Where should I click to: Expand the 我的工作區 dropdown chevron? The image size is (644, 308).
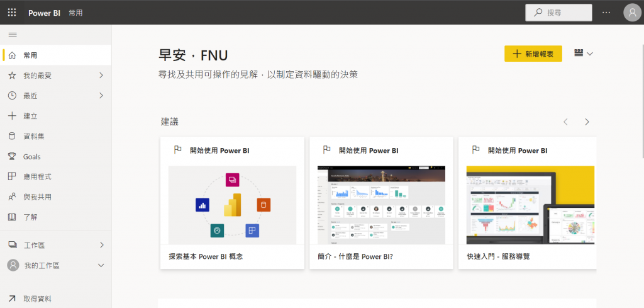click(x=101, y=265)
